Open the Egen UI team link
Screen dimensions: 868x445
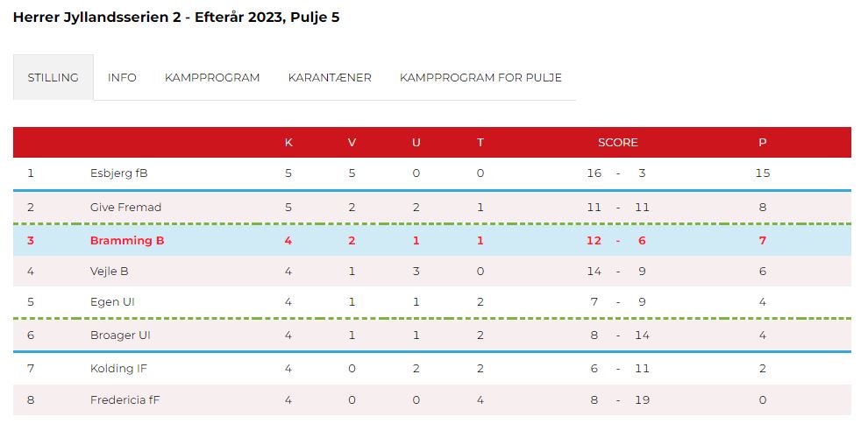pyautogui.click(x=111, y=302)
